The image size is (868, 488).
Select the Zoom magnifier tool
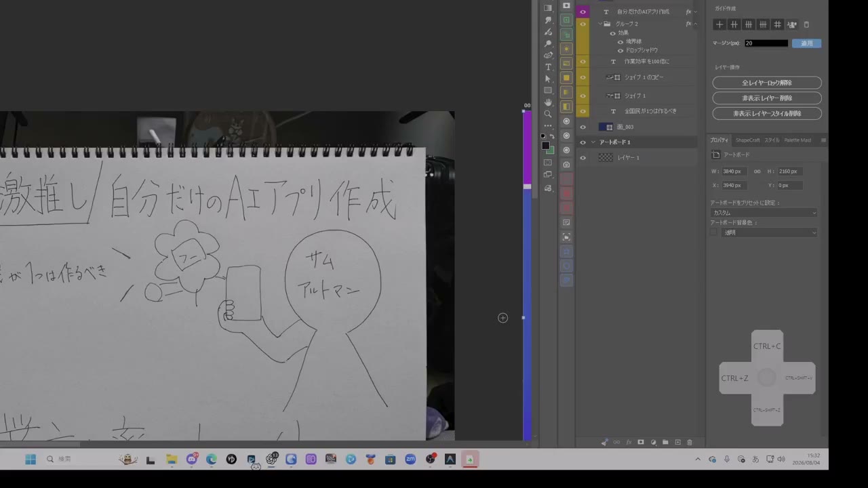click(548, 114)
